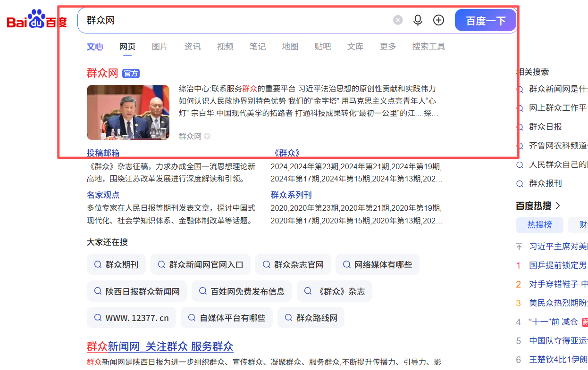588x370 pixels.
Task: Open related search 人民群众自己的
Action: tap(558, 164)
